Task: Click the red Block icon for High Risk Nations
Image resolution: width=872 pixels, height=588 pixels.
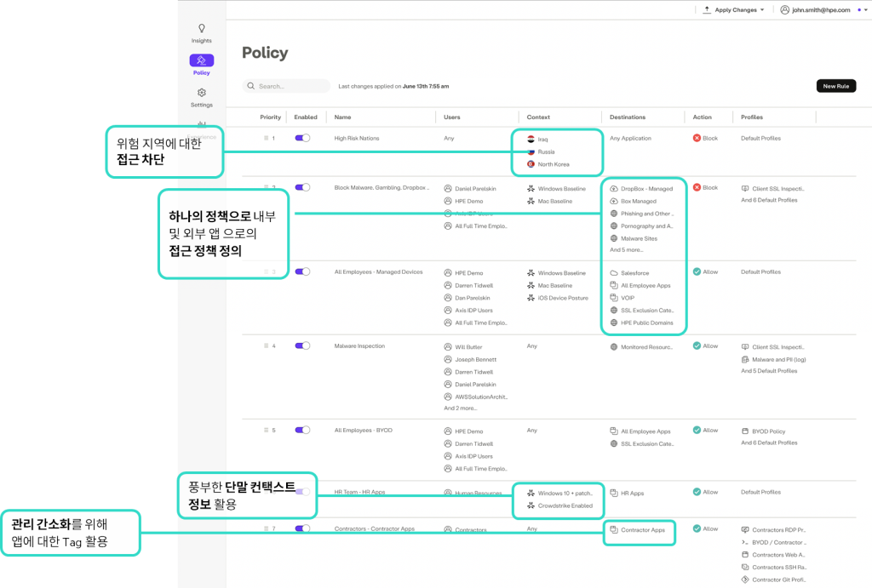Action: click(x=697, y=138)
